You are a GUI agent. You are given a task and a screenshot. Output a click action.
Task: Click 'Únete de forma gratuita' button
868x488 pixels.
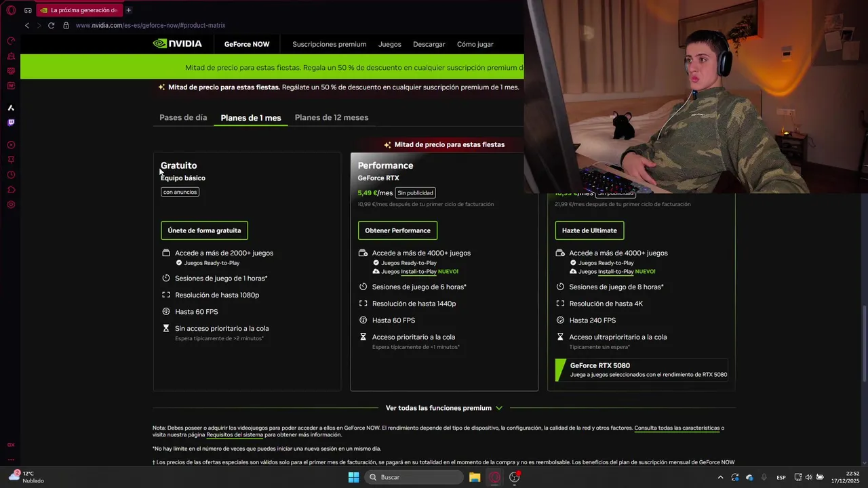[204, 230]
